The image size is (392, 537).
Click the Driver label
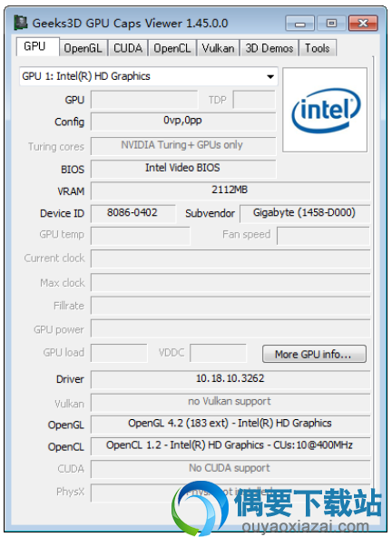(x=70, y=379)
